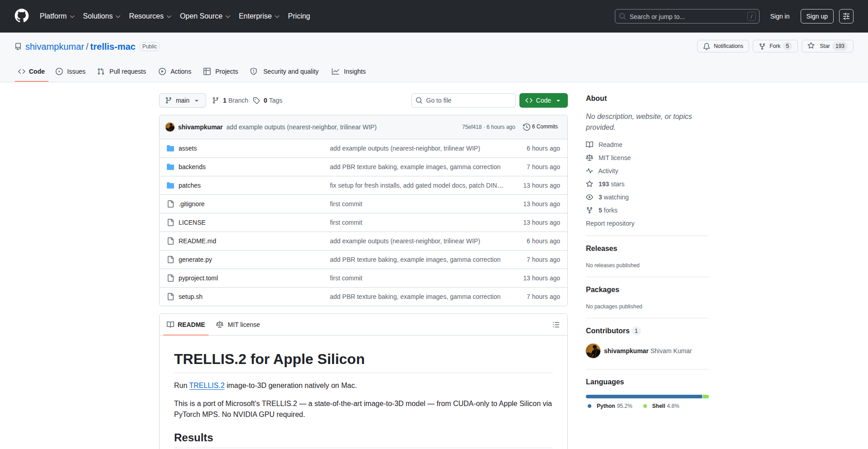This screenshot has width=868, height=449.
Task: Open the green Code dropdown
Action: 543,100
